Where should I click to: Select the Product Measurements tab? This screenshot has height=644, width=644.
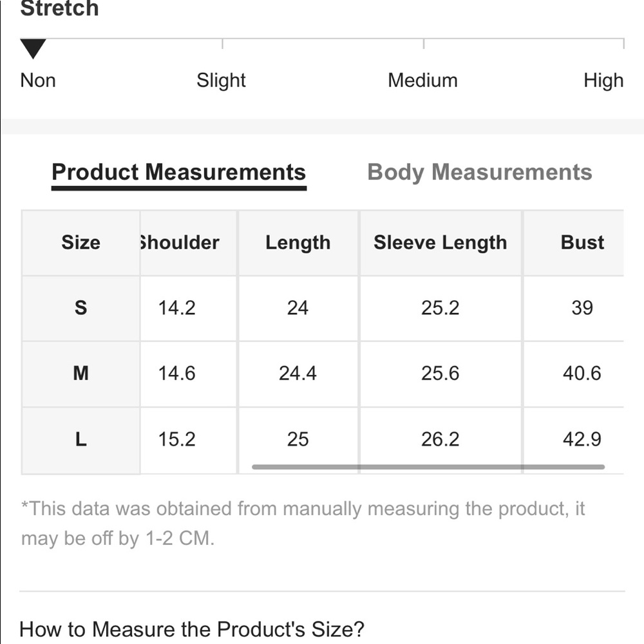[x=178, y=173]
